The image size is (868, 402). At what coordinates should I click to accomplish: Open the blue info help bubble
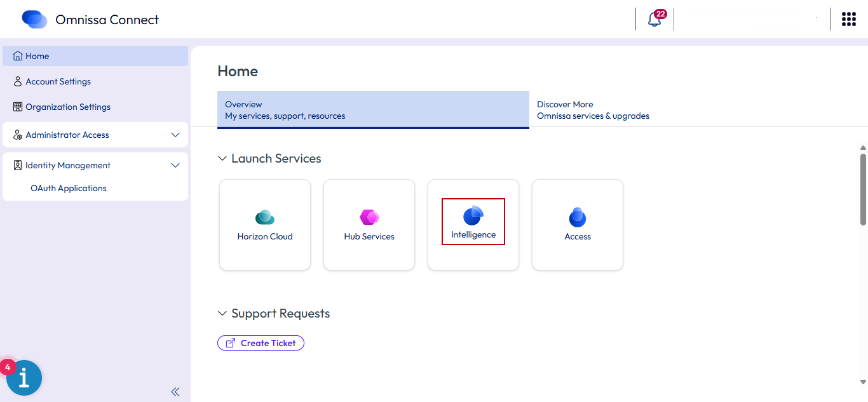[x=24, y=378]
